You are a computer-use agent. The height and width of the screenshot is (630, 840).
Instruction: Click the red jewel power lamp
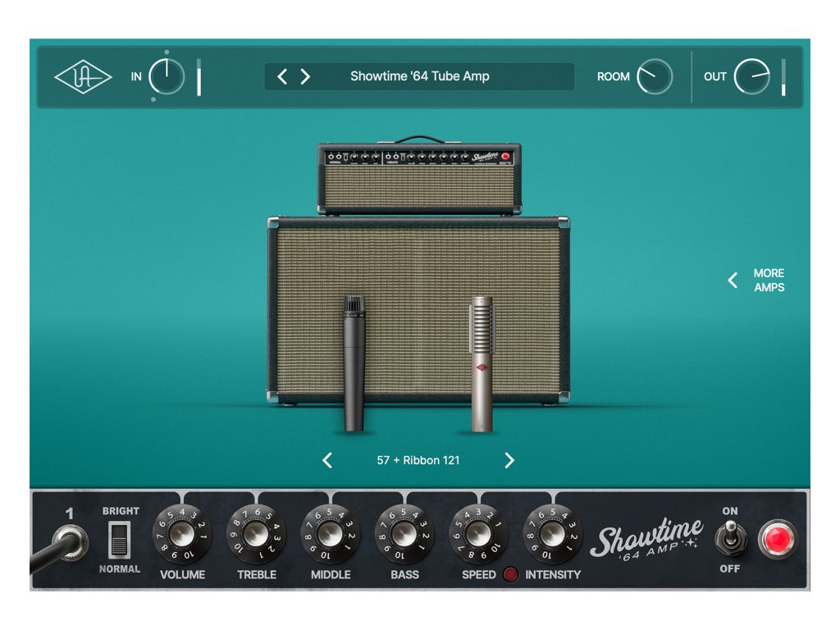pos(778,540)
